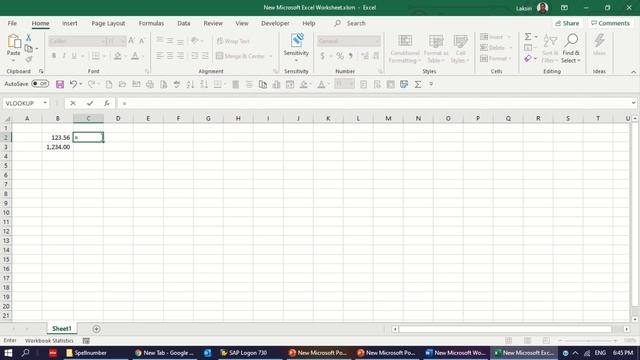Image resolution: width=640 pixels, height=360 pixels.
Task: Click the print icon in Quick Access Toolbar
Action: (150, 84)
